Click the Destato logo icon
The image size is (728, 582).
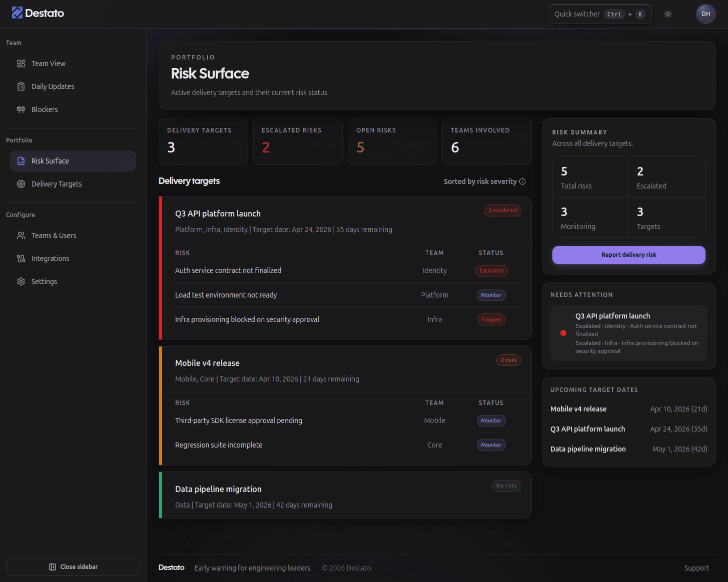[x=17, y=13]
